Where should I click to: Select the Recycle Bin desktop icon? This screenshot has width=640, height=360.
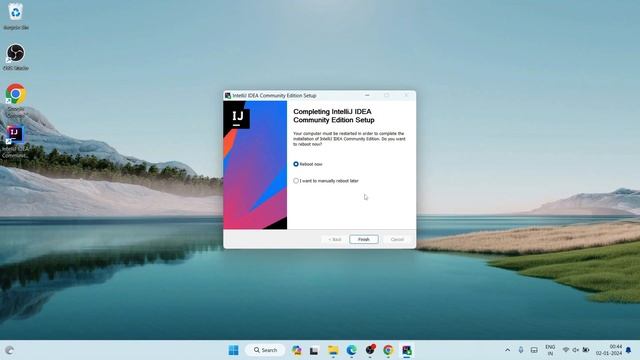[16, 16]
